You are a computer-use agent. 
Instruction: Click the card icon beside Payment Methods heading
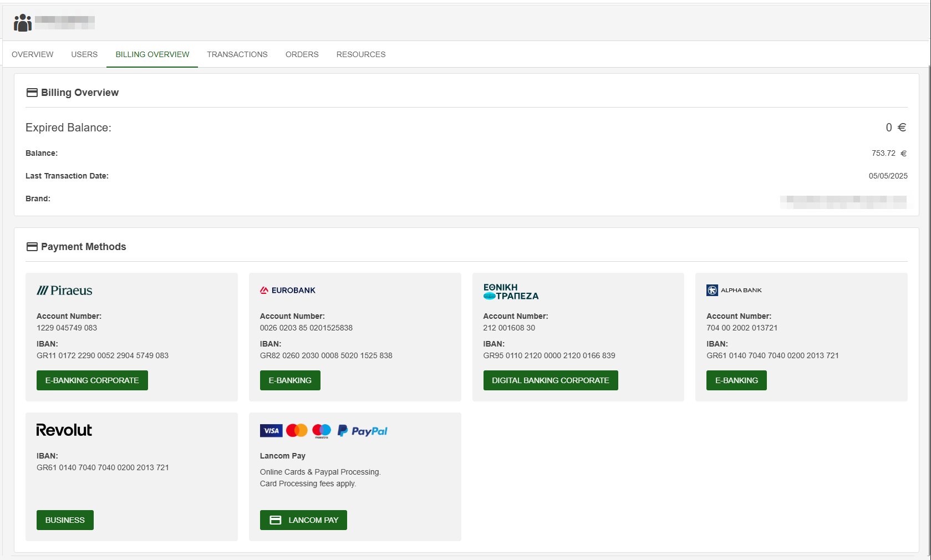click(x=32, y=247)
